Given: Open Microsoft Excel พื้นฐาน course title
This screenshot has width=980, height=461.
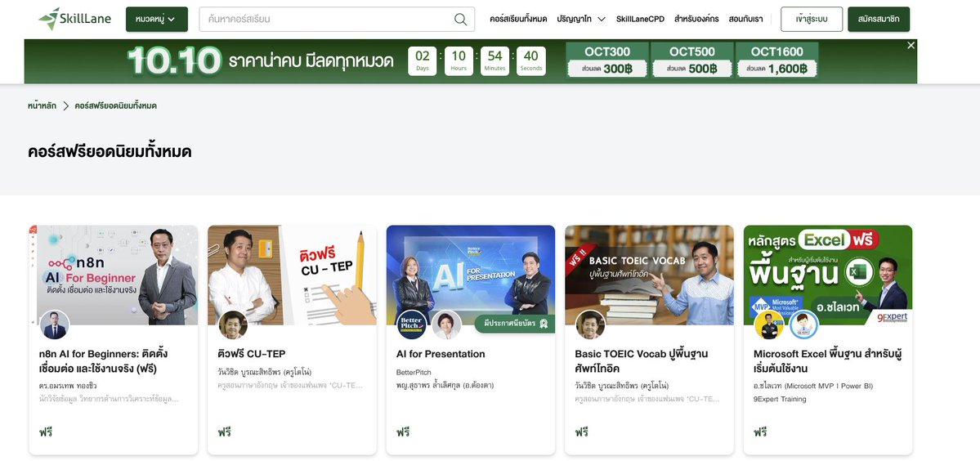Looking at the screenshot, I should [x=826, y=361].
